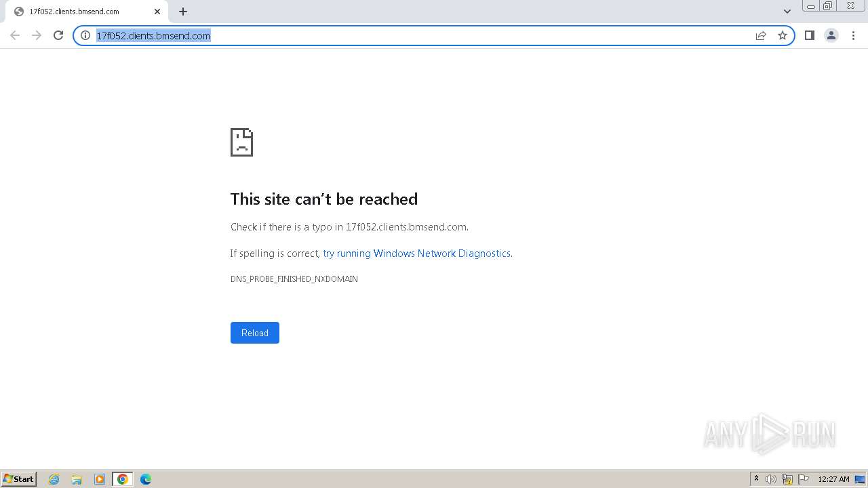Open the Action Center flag icon

[x=804, y=479]
